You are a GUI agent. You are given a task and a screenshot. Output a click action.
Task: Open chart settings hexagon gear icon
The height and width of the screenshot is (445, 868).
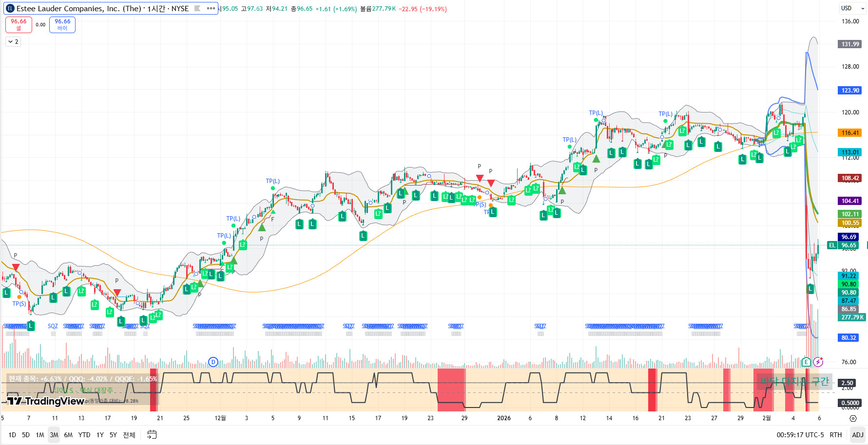(x=853, y=418)
